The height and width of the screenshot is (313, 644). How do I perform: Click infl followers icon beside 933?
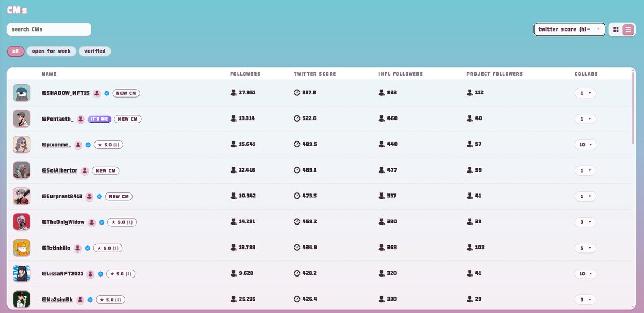click(382, 93)
